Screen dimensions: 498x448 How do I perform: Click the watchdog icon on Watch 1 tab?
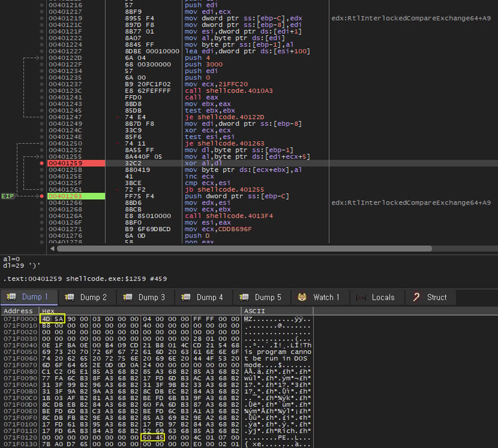pyautogui.click(x=302, y=297)
